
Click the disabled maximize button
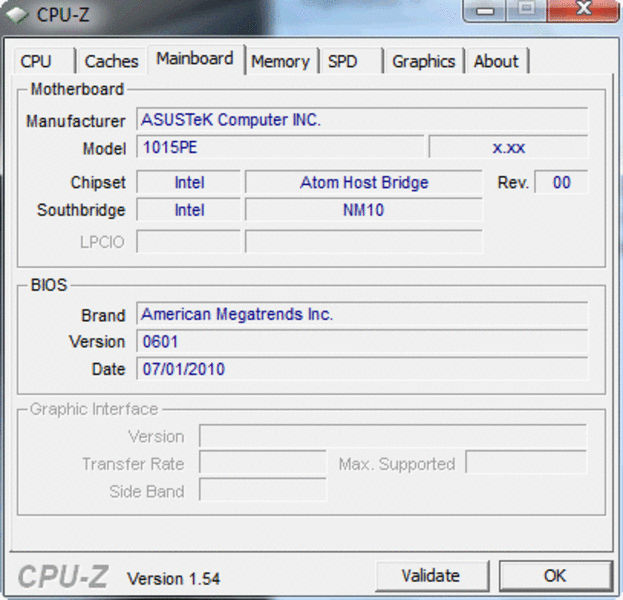point(526,10)
